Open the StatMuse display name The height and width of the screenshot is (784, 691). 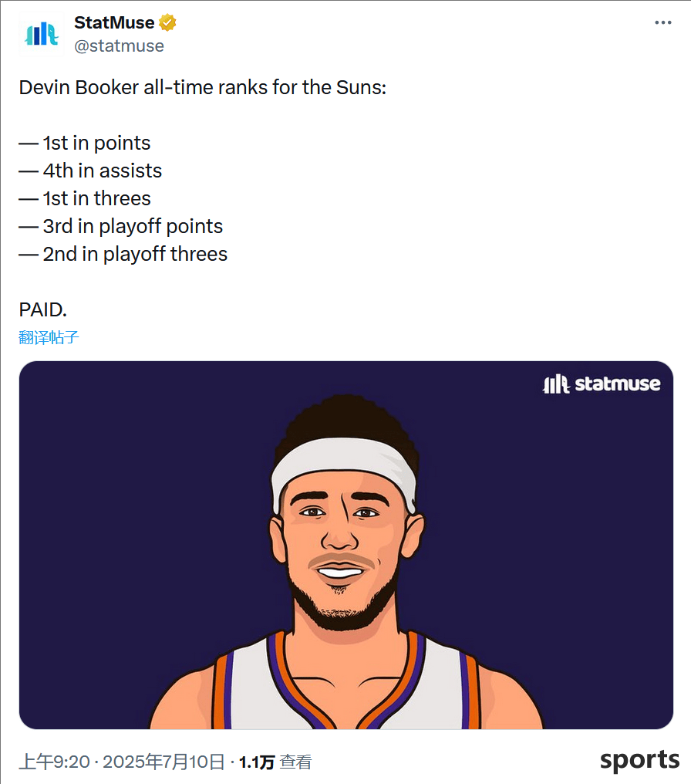coord(114,22)
